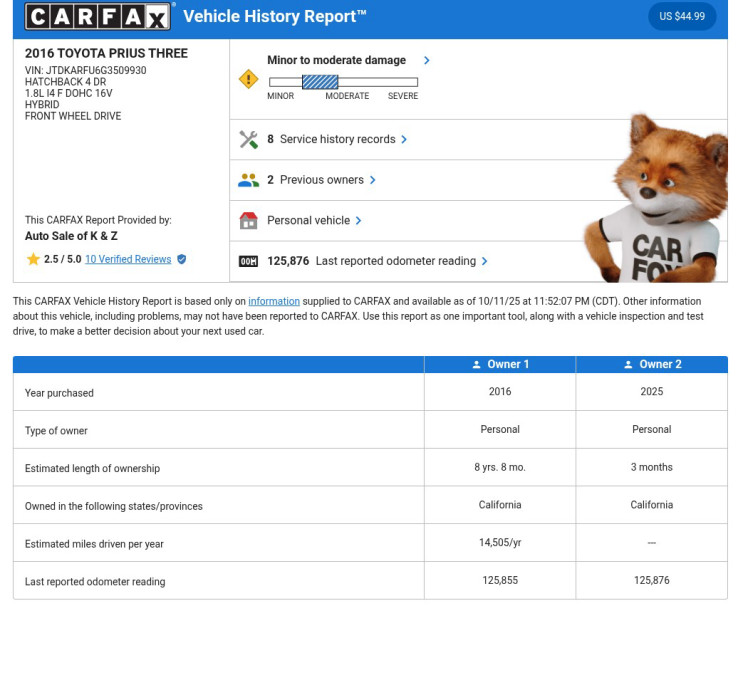Click the CARFAX fox mascot image
The height and width of the screenshot is (680, 743).
(655, 200)
